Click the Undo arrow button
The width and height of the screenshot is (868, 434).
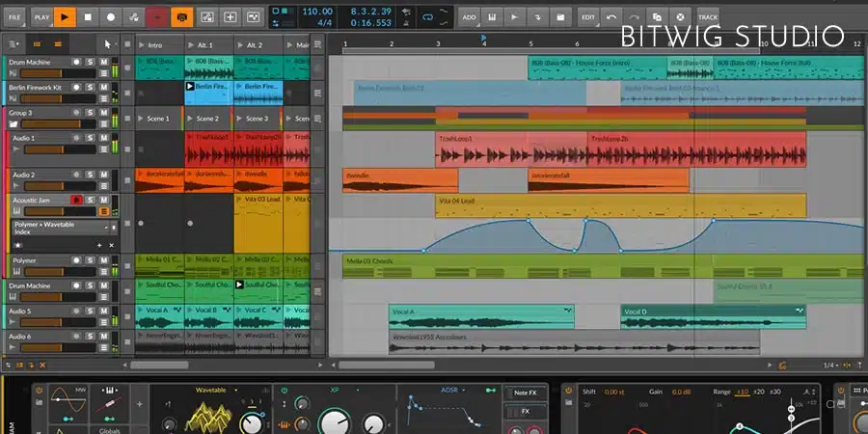pyautogui.click(x=611, y=17)
